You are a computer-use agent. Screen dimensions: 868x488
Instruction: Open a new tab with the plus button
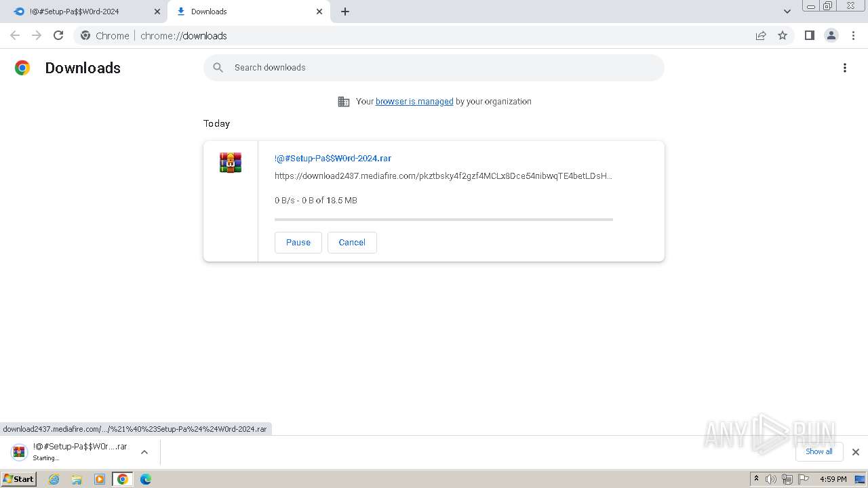(x=345, y=12)
